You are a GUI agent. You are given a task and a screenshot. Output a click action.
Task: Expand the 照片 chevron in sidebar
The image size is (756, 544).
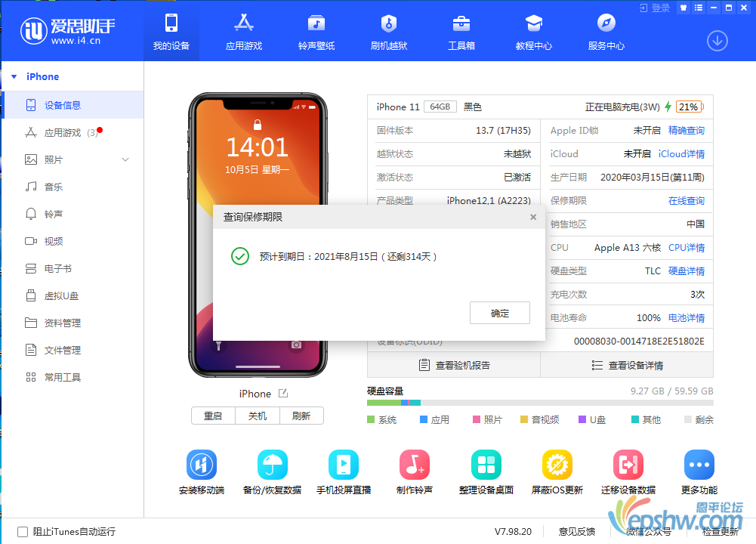coord(125,159)
